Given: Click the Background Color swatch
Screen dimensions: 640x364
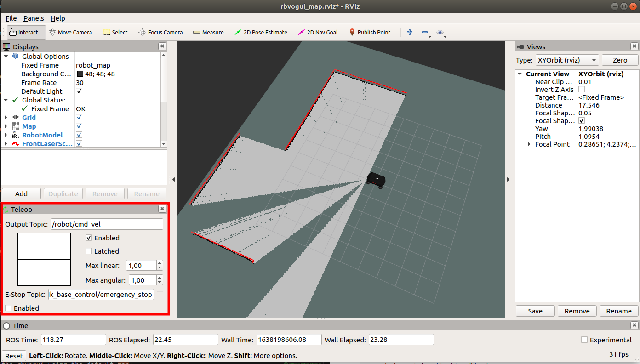Looking at the screenshot, I should tap(80, 74).
